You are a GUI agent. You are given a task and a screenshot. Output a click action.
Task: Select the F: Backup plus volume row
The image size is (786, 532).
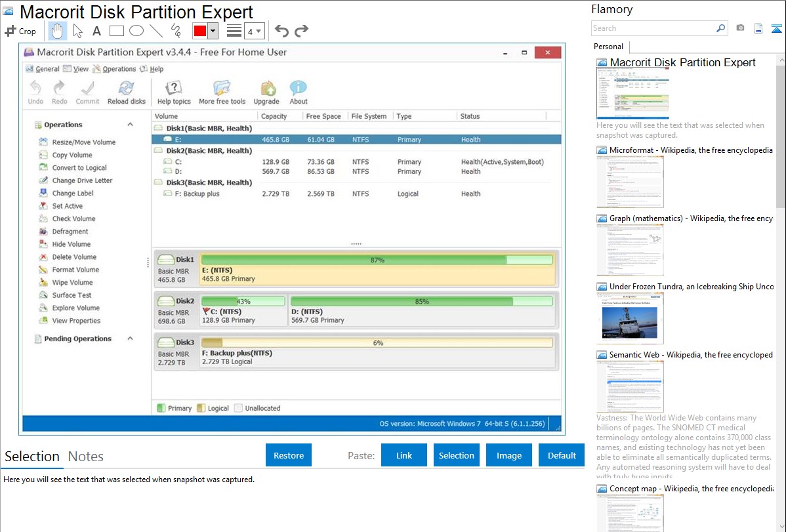pos(356,194)
